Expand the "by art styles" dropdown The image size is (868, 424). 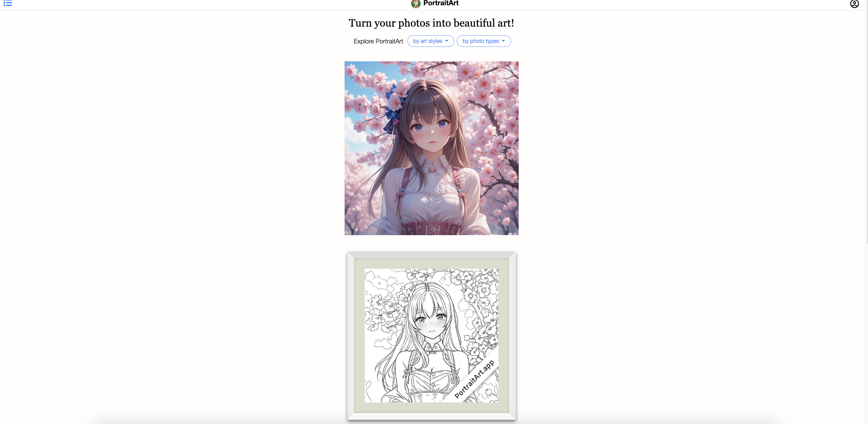click(431, 41)
